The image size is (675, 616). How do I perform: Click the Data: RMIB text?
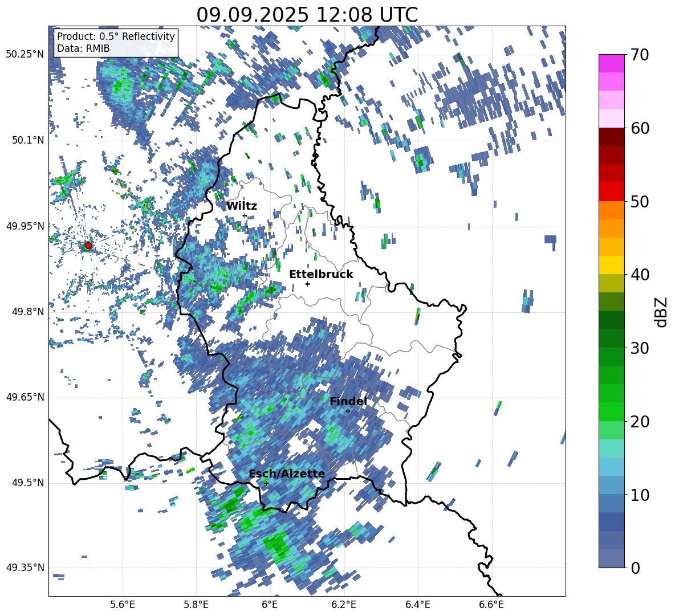(x=83, y=48)
